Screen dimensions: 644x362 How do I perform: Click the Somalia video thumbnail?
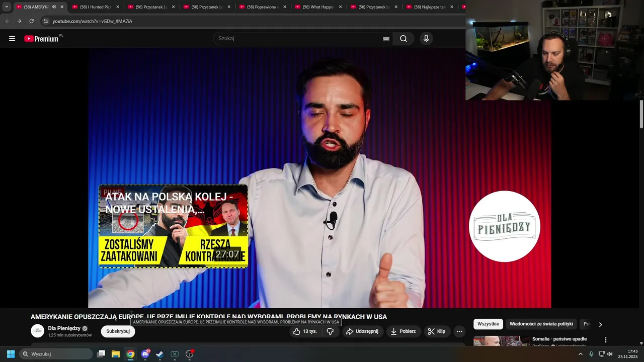pos(501,341)
